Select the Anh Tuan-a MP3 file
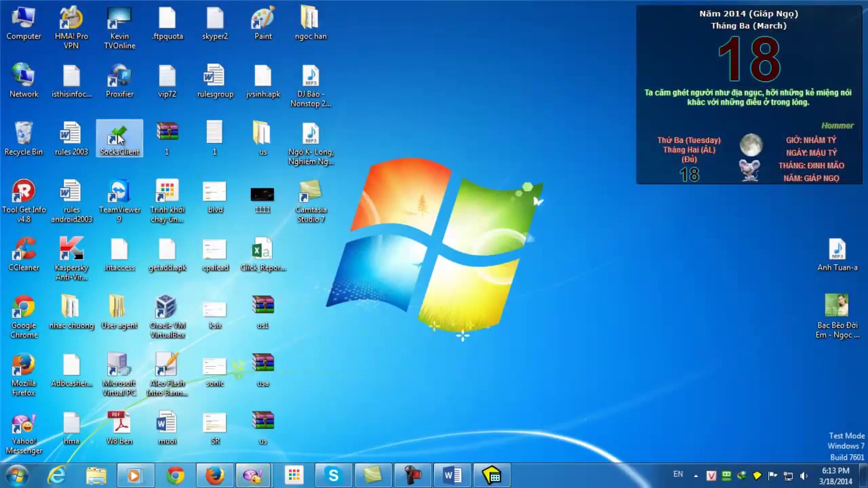 [x=837, y=254]
